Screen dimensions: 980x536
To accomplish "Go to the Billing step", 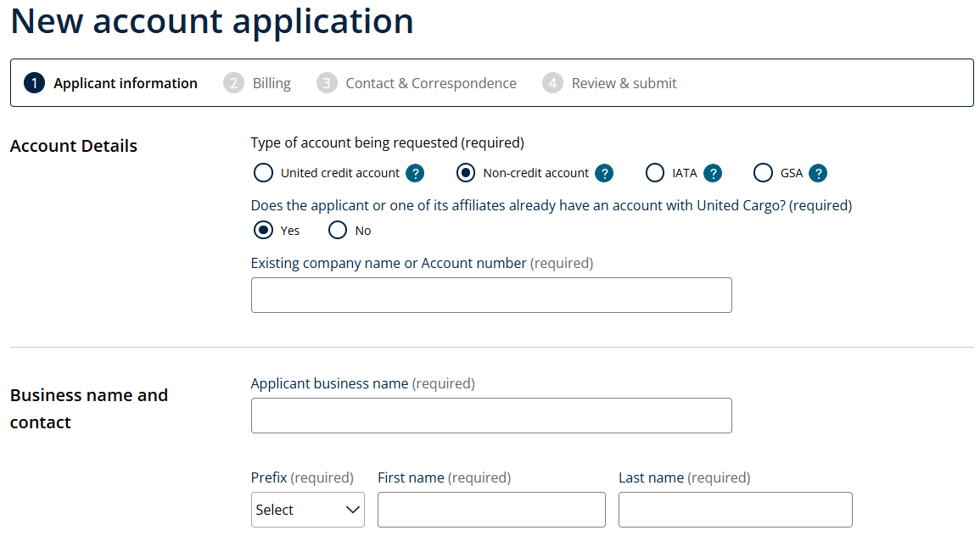I will pos(272,83).
